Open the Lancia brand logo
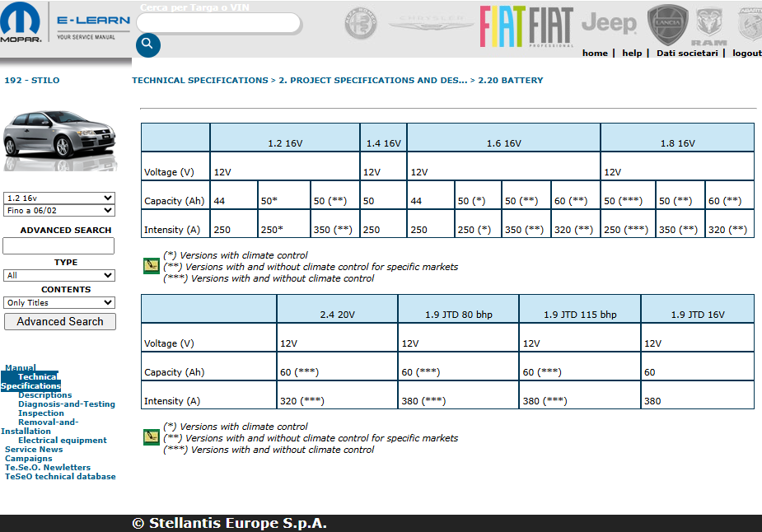Screen dimensions: 762x532 point(667,25)
